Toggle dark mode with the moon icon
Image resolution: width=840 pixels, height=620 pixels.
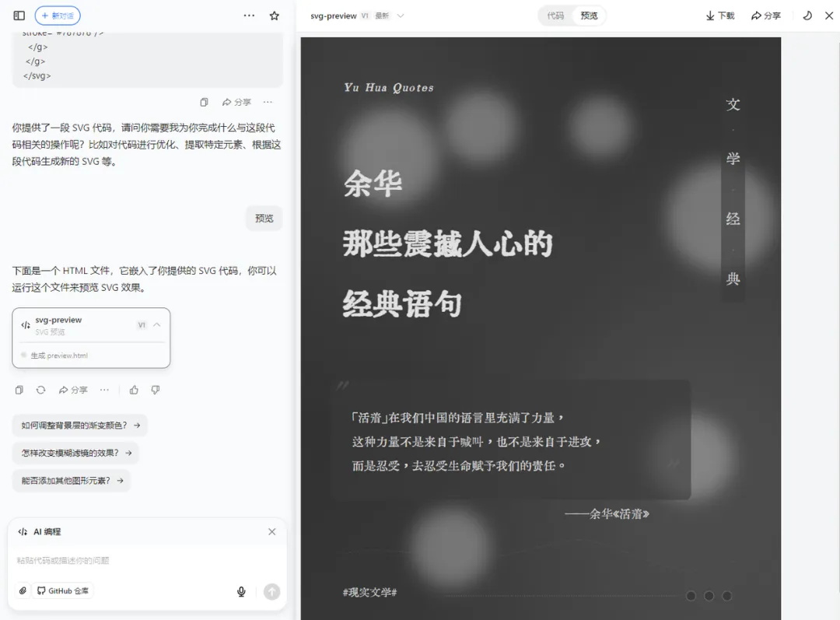tap(808, 15)
